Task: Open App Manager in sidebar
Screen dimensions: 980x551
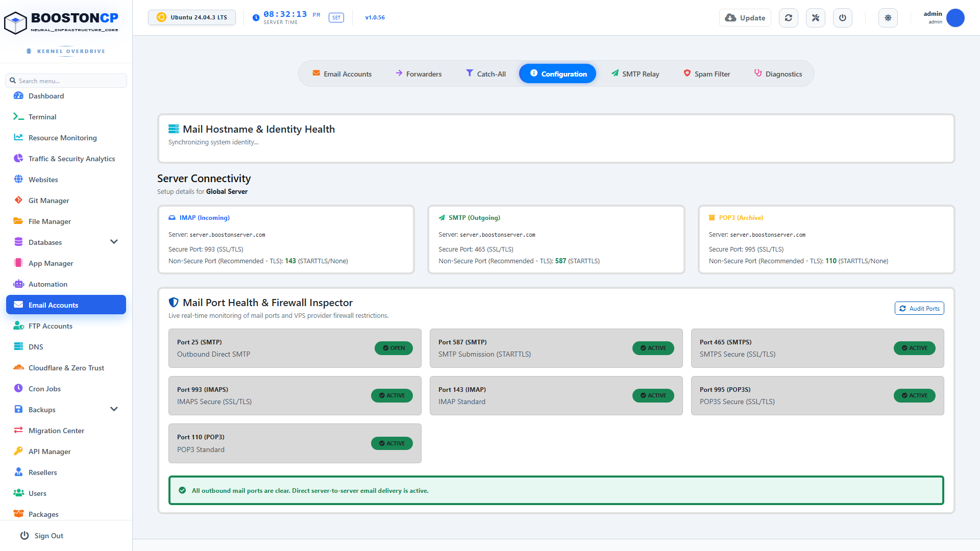Action: point(66,263)
